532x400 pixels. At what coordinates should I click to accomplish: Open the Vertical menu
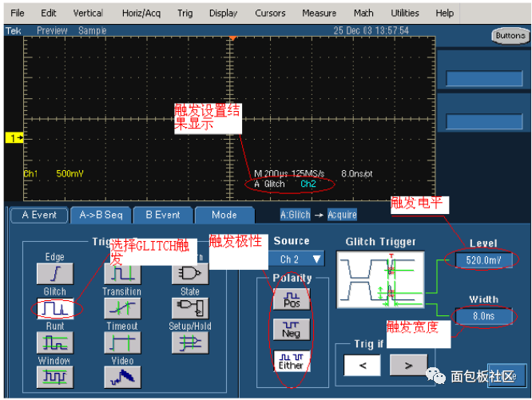(x=88, y=14)
